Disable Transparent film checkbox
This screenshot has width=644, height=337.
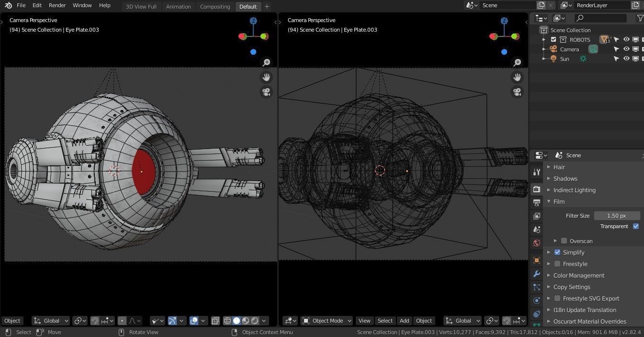coord(636,226)
